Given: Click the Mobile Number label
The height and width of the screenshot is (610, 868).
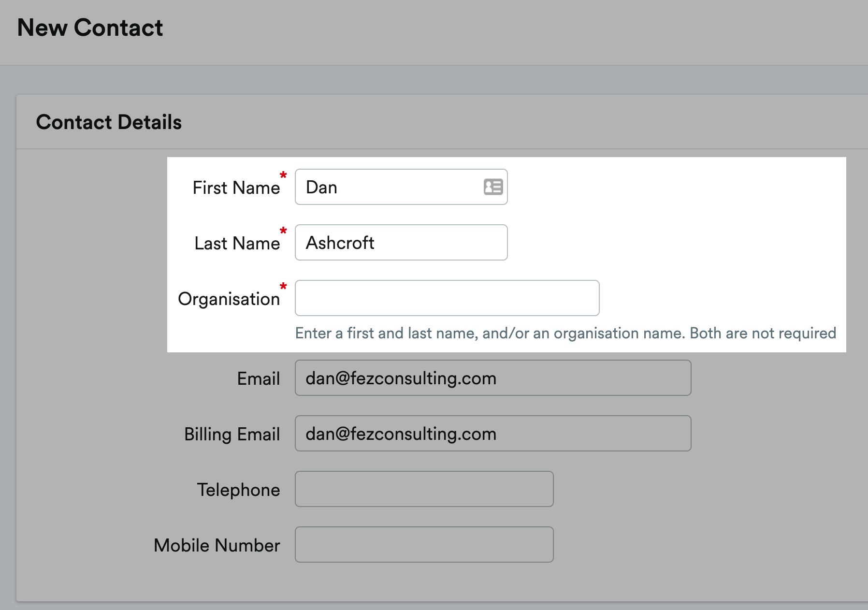Looking at the screenshot, I should pyautogui.click(x=216, y=546).
